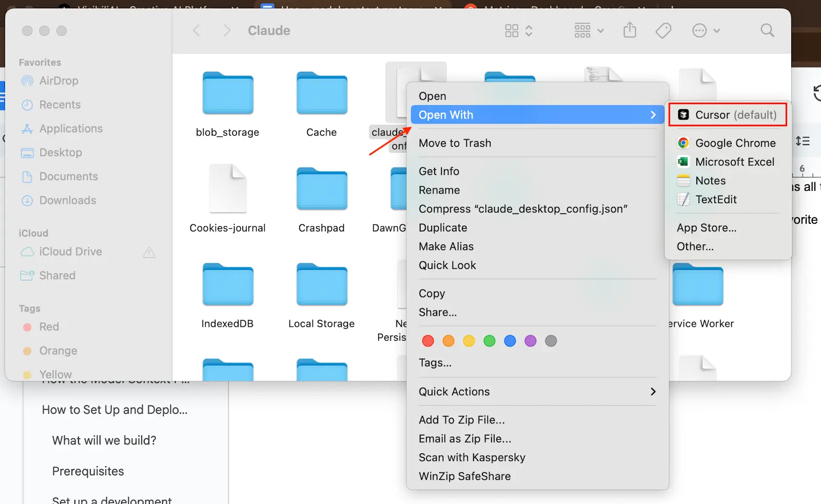Select the Crashpad folder icon
The height and width of the screenshot is (504, 821).
322,188
